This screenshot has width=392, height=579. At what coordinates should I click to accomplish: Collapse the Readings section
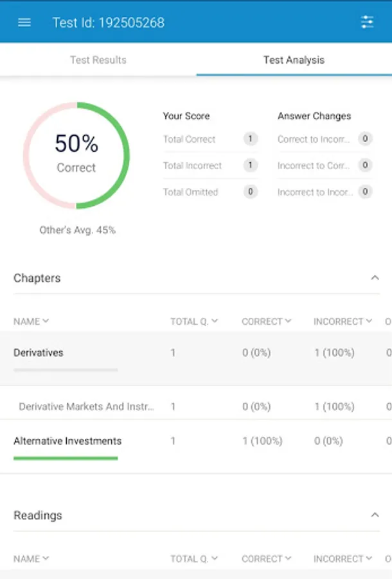(x=375, y=515)
